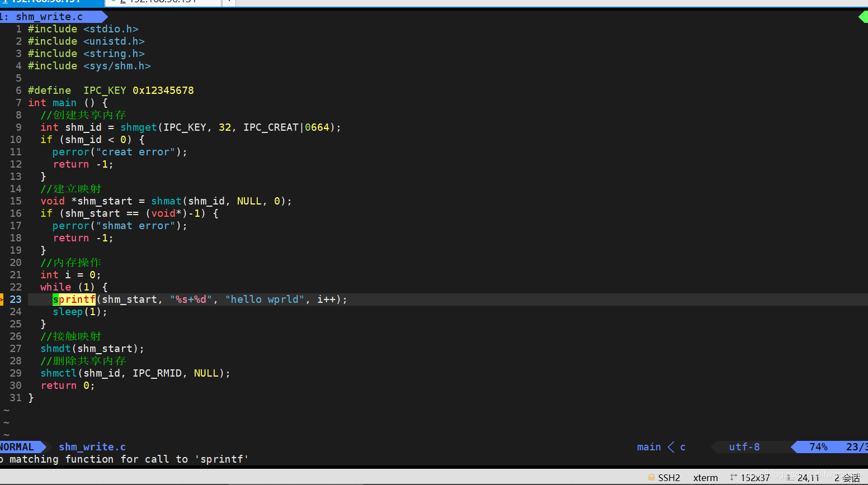Click the 'main' function tag in statusline
The width and height of the screenshot is (868, 485).
[649, 447]
